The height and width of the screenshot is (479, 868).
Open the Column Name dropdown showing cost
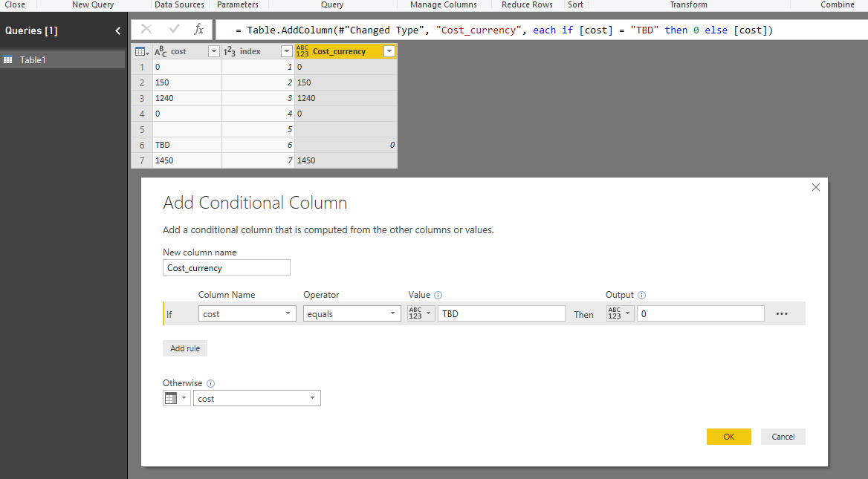(247, 313)
